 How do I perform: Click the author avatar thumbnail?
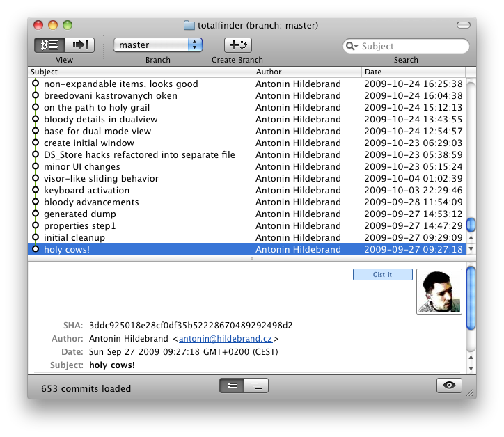coord(439,292)
